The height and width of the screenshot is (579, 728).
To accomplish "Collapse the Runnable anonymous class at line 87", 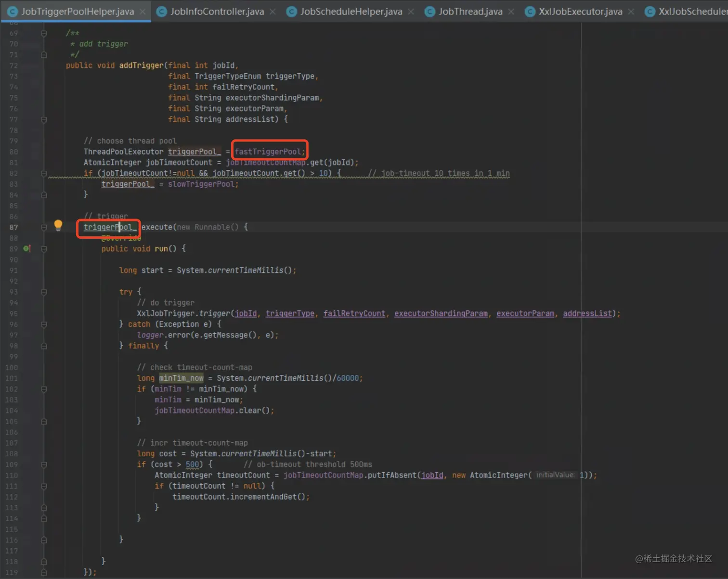I will click(x=44, y=227).
